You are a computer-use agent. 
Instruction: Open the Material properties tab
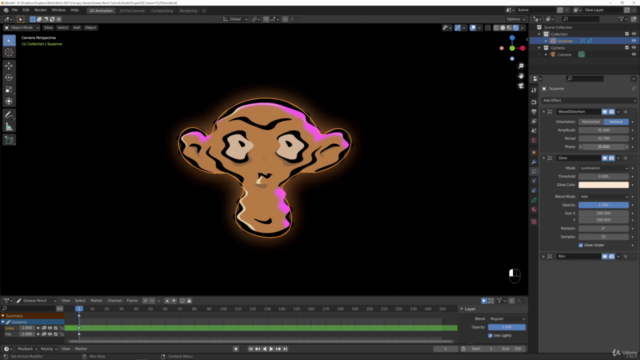pyautogui.click(x=534, y=209)
